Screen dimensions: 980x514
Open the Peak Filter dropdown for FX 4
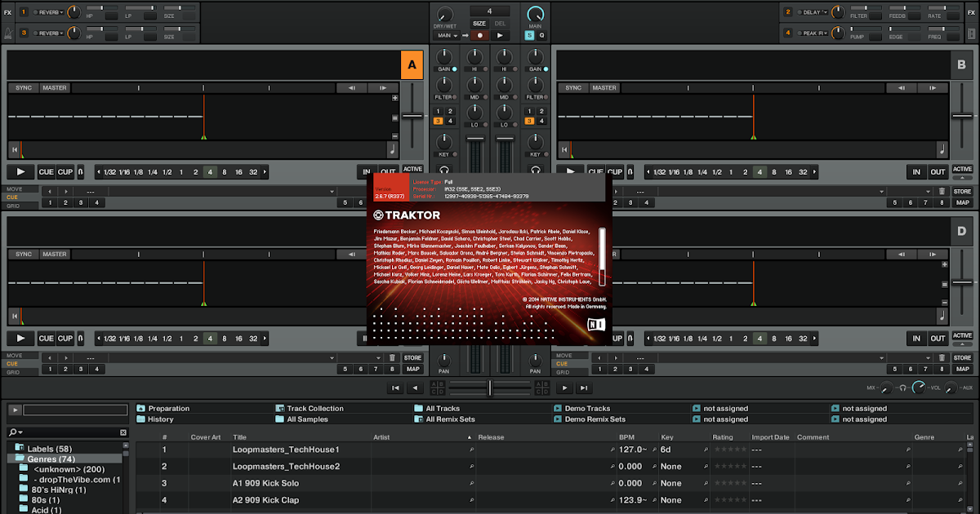point(813,33)
